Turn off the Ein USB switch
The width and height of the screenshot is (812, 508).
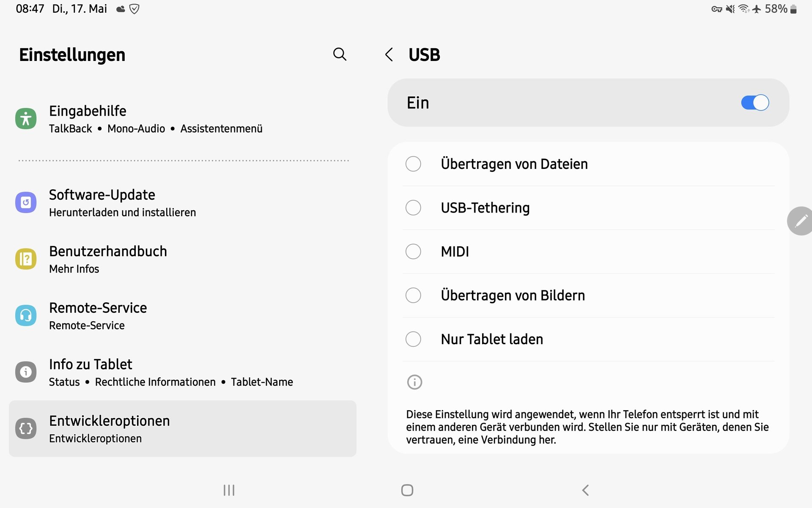coord(755,102)
